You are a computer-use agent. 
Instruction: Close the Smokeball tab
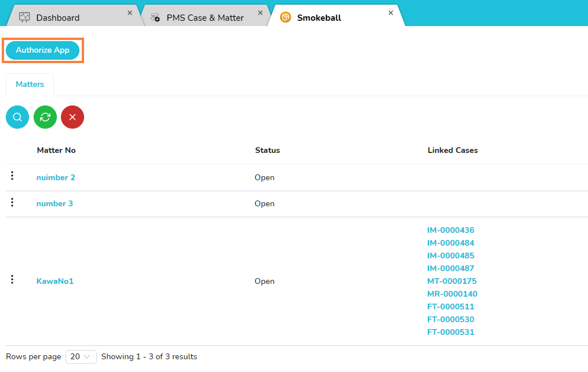391,13
